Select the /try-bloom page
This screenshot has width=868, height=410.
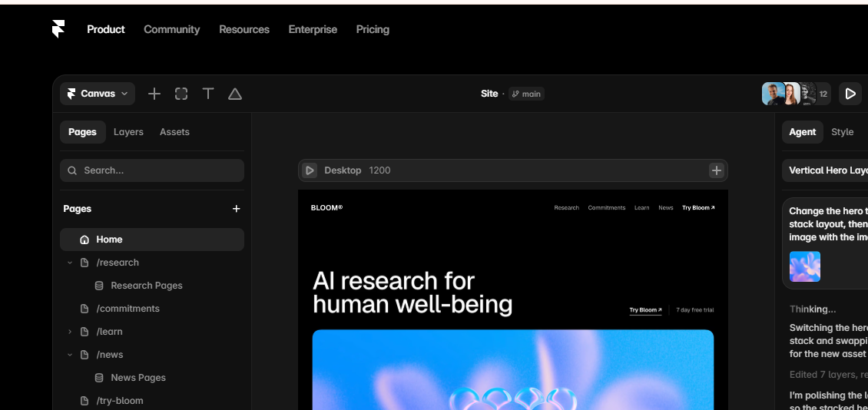(x=120, y=401)
